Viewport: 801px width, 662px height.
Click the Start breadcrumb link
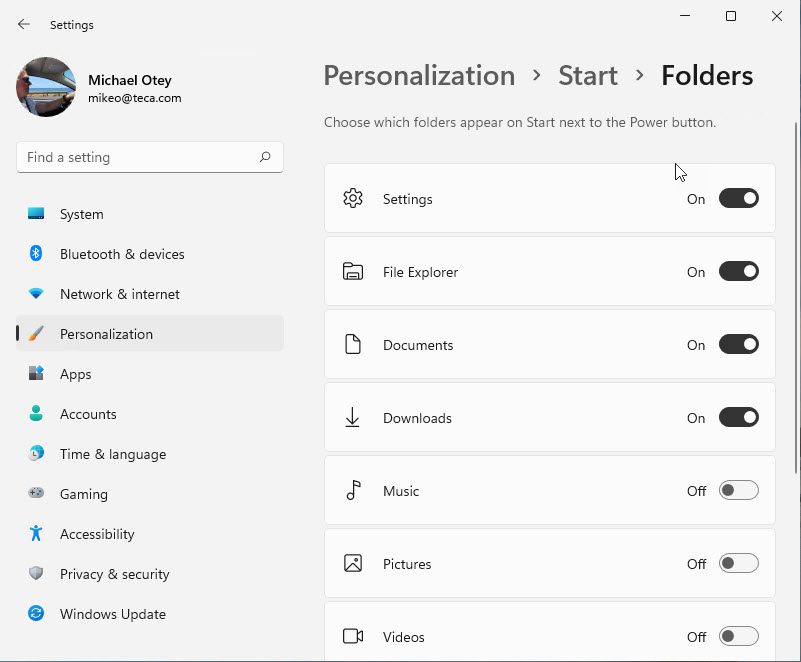[588, 76]
